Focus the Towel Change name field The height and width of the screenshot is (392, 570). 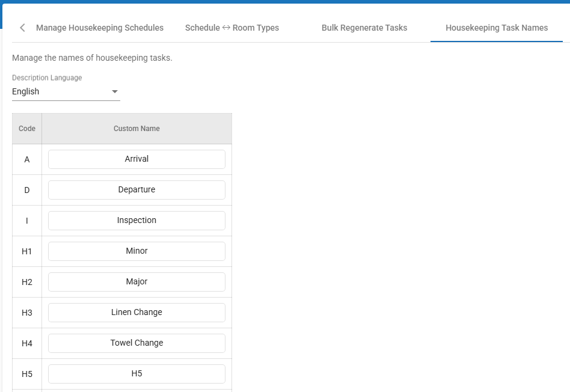136,343
